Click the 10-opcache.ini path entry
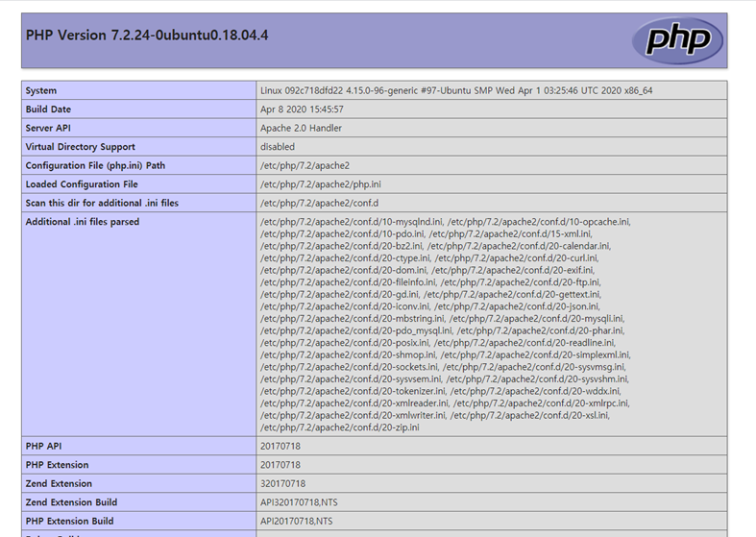The height and width of the screenshot is (537, 756). tap(539, 222)
